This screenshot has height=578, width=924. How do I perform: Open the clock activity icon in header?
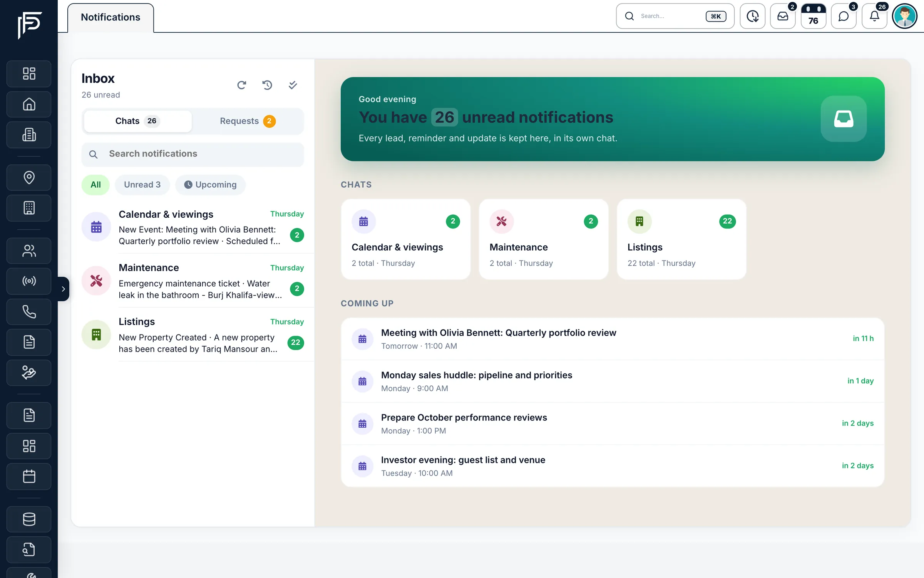click(752, 16)
